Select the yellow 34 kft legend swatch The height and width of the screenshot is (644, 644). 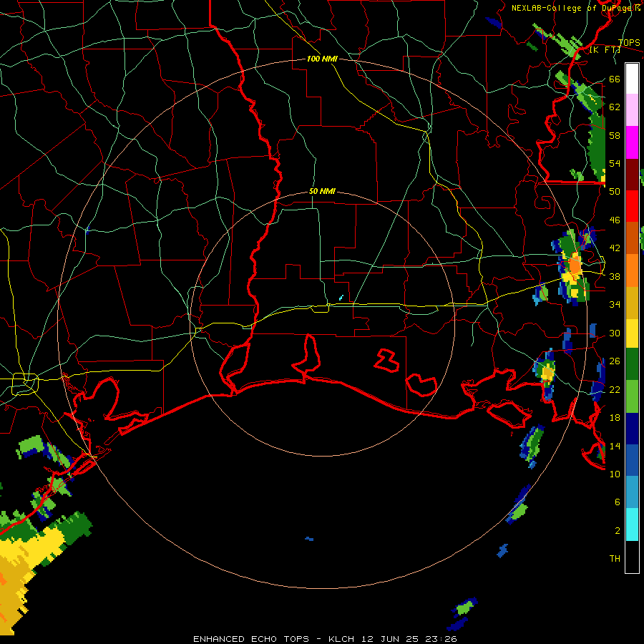pyautogui.click(x=632, y=333)
